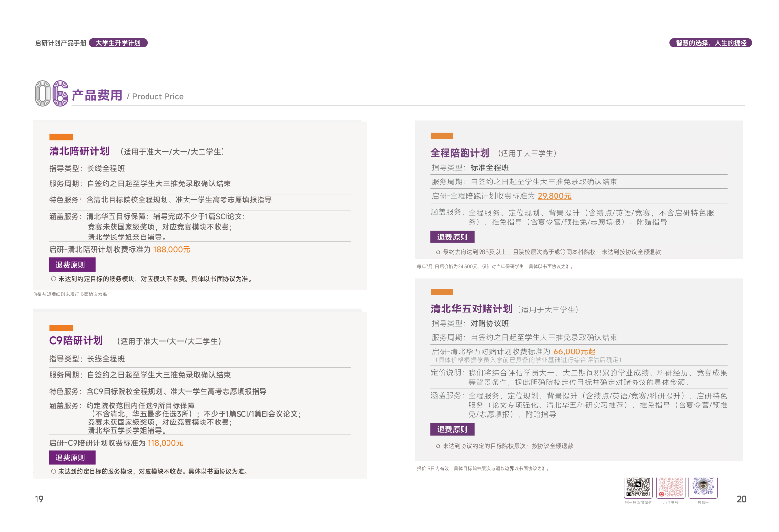Click the 大学生升学计划 header badge
Viewport: 779px width, 532px height.
[118, 43]
